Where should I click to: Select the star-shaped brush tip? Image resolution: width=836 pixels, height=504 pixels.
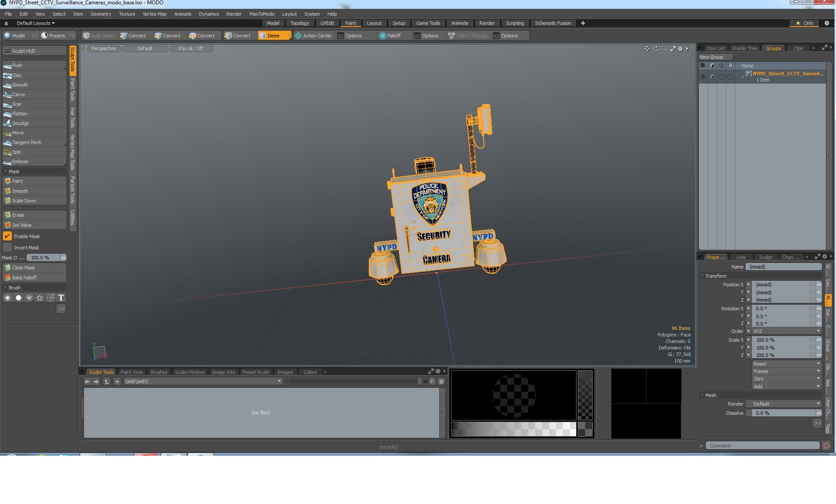coord(40,298)
